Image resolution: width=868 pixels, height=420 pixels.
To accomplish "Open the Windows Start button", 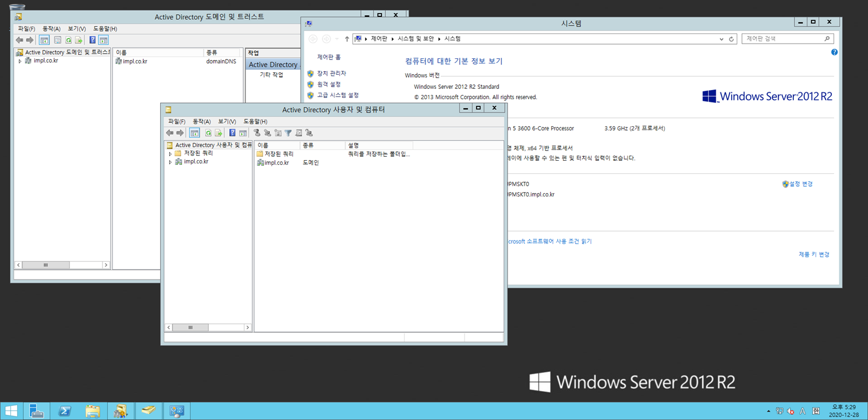I will tap(11, 411).
